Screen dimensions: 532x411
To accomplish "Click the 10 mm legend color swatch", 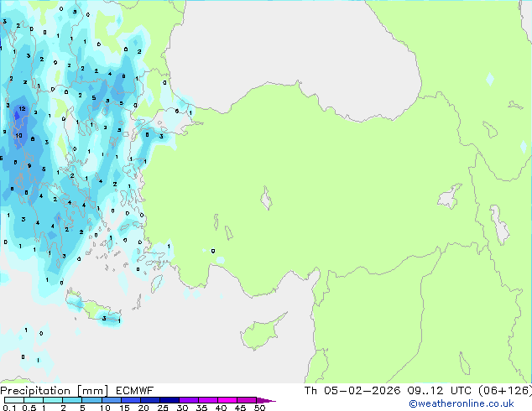I will 112,400.
